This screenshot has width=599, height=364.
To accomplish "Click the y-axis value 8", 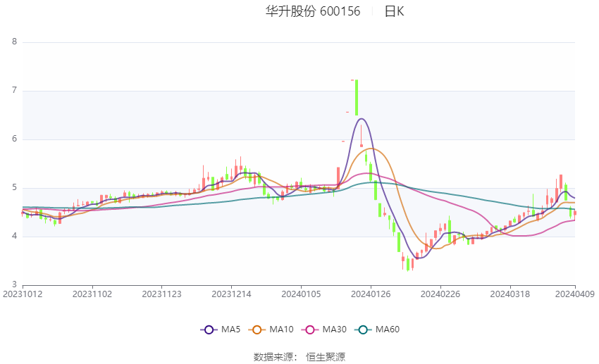I will 15,42.
